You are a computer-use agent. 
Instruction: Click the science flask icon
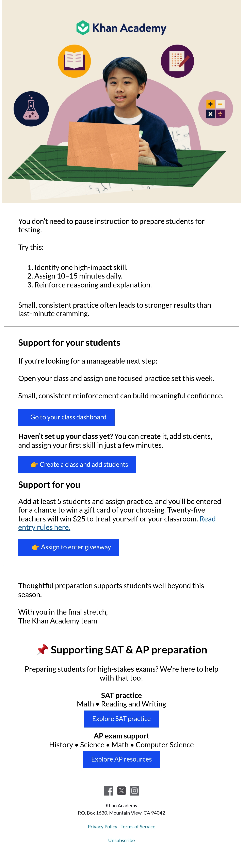pos(31,109)
